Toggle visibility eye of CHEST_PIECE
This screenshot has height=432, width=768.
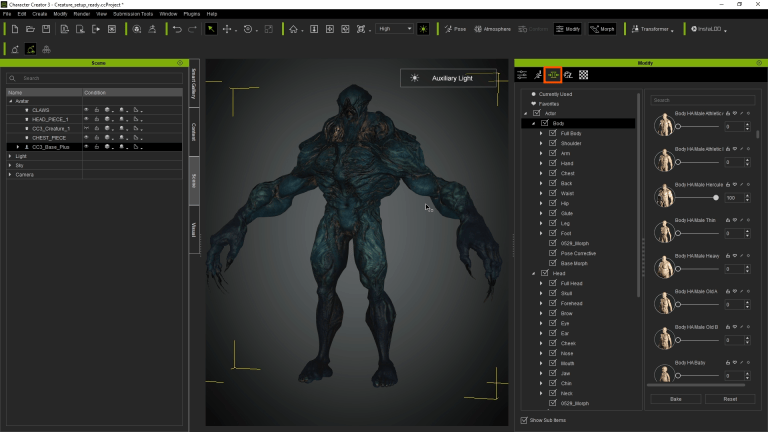click(x=86, y=138)
